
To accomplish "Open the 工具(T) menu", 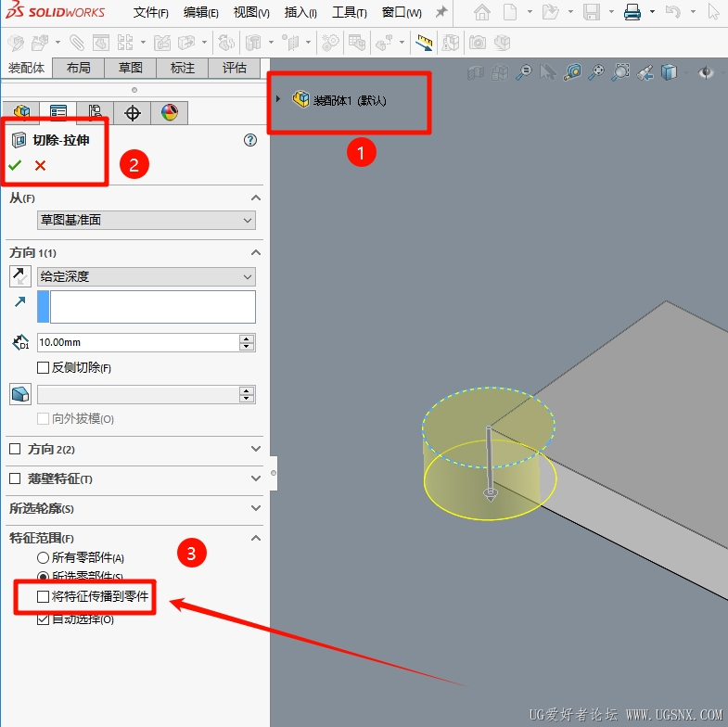I will (350, 13).
